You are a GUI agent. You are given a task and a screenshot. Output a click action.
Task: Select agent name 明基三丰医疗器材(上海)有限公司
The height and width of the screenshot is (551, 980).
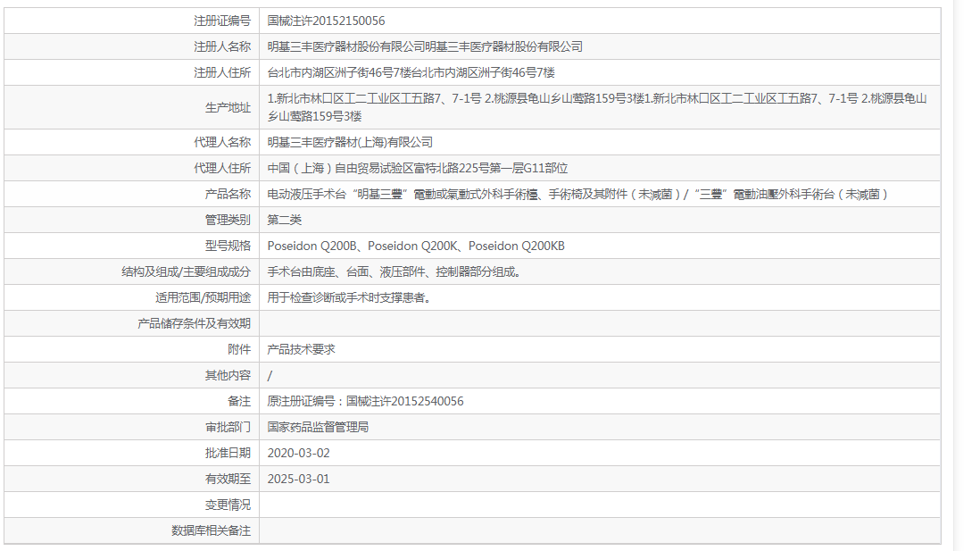coord(350,143)
